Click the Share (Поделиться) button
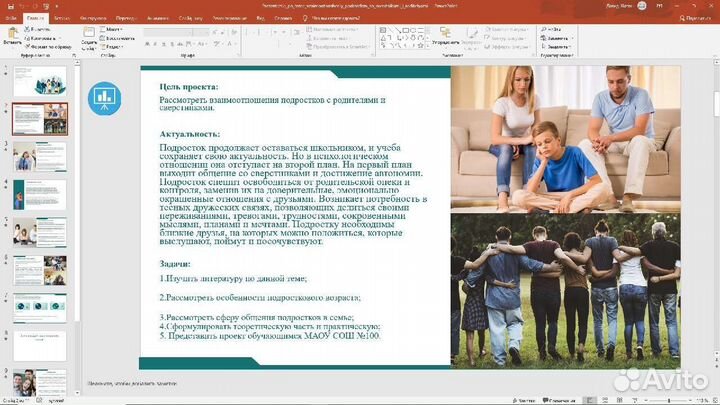 pos(695,18)
